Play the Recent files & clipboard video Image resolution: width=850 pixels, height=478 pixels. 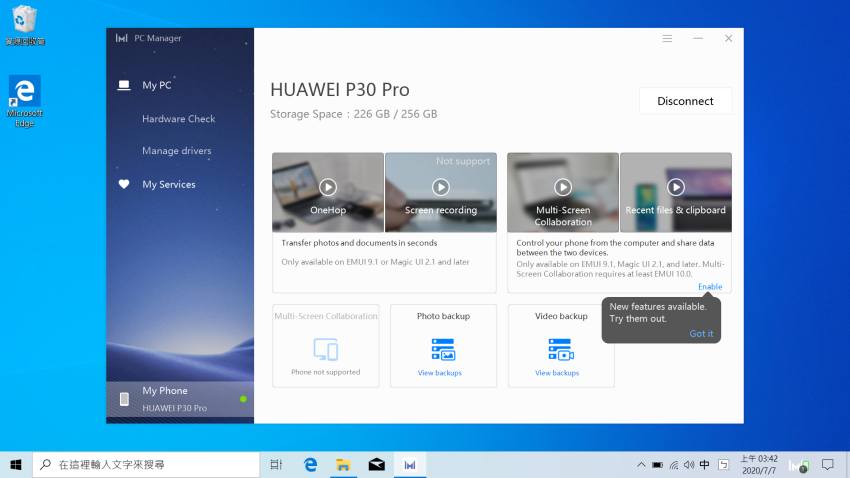click(x=675, y=187)
